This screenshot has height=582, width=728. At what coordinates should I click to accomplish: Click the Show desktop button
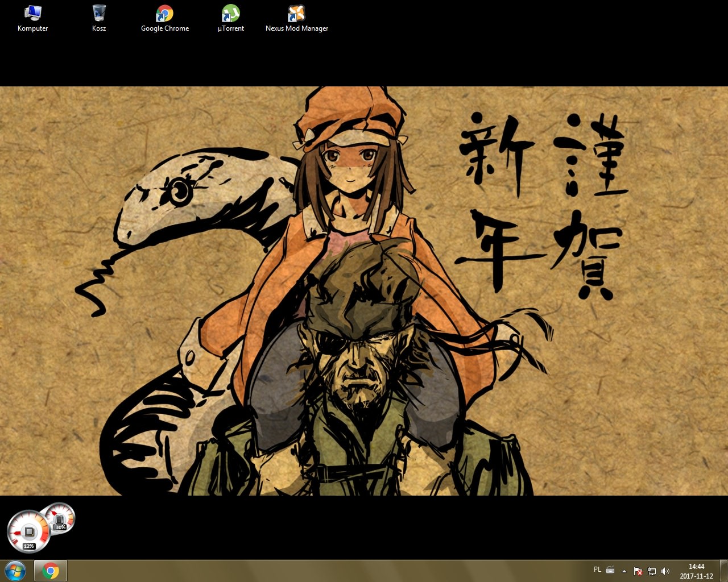[723, 571]
